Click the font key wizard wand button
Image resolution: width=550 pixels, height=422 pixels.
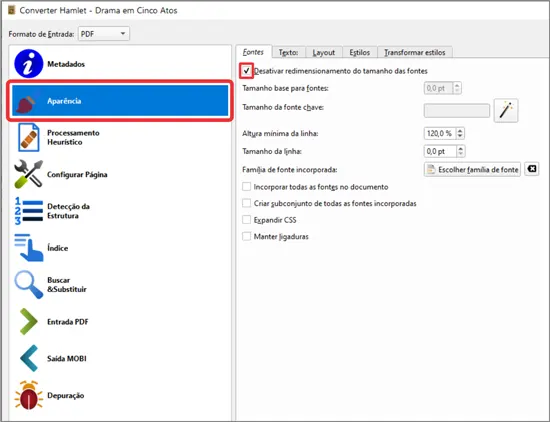pos(506,110)
